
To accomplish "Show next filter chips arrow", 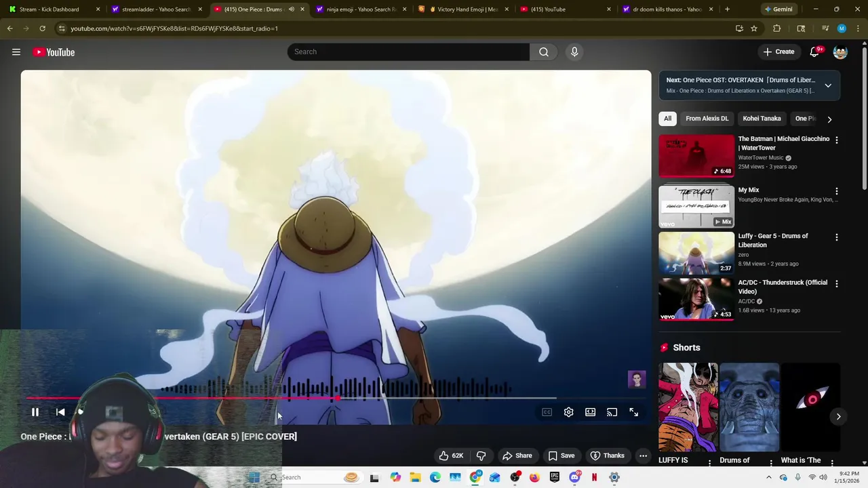I will point(829,119).
